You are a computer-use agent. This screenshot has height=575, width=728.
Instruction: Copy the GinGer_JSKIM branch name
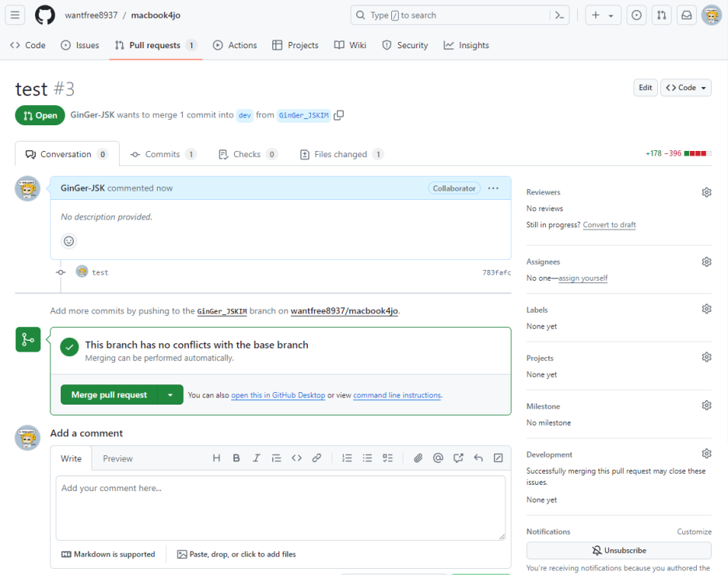point(339,115)
